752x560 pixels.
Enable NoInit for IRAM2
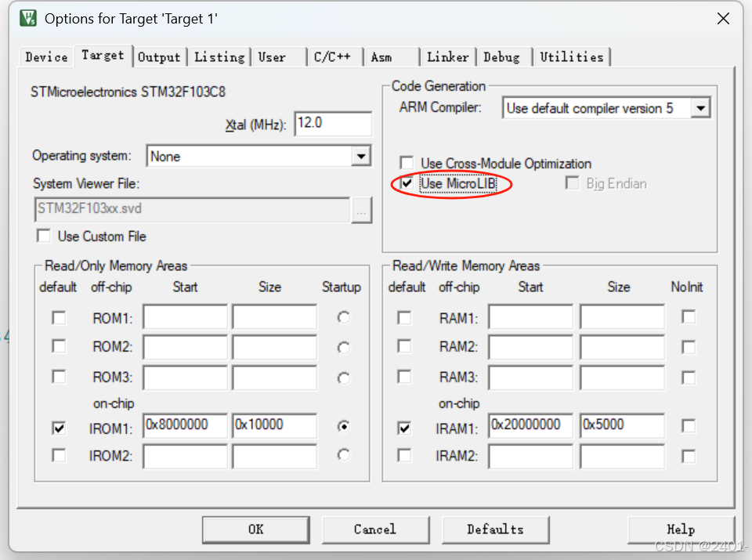coord(689,457)
